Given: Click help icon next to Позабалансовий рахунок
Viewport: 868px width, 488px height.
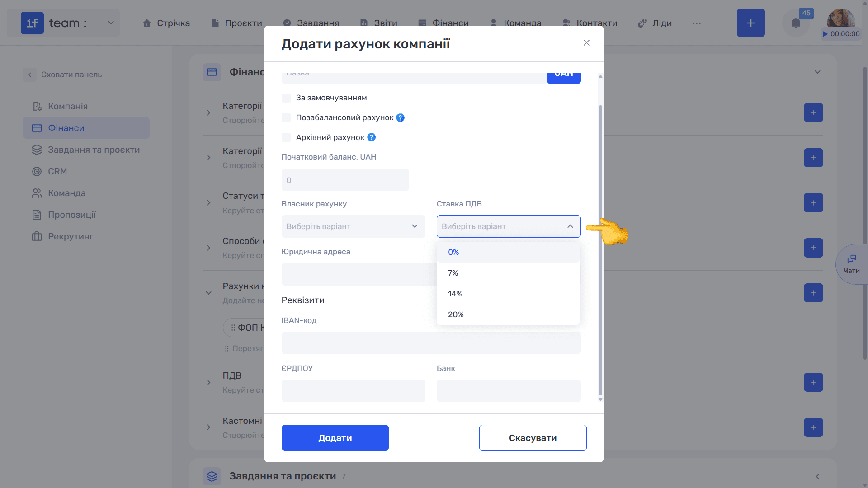Looking at the screenshot, I should tap(400, 117).
